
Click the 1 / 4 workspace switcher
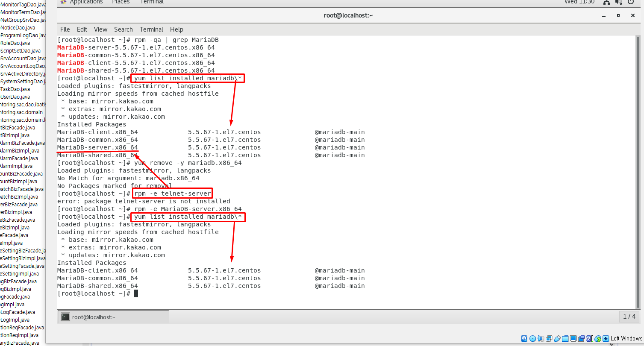(x=629, y=317)
